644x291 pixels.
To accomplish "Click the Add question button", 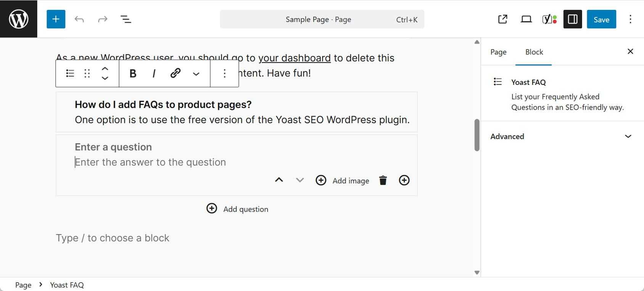I will click(237, 209).
